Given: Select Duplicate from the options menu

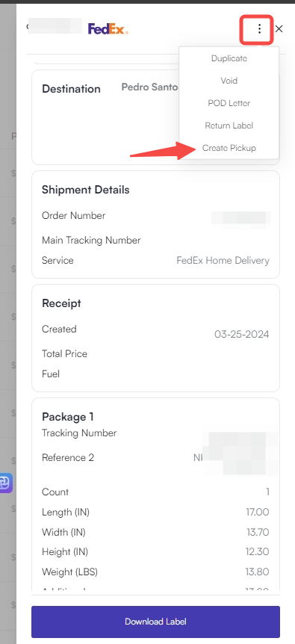Looking at the screenshot, I should (x=229, y=58).
